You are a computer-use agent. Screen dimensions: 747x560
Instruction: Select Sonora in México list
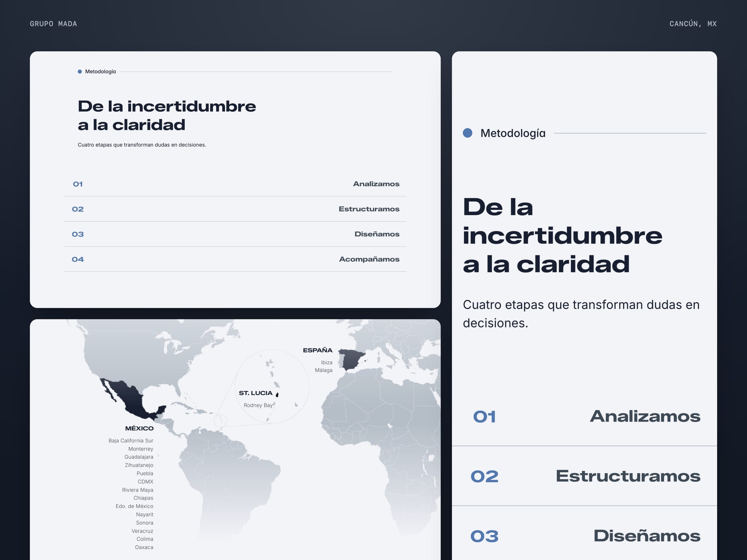145,523
